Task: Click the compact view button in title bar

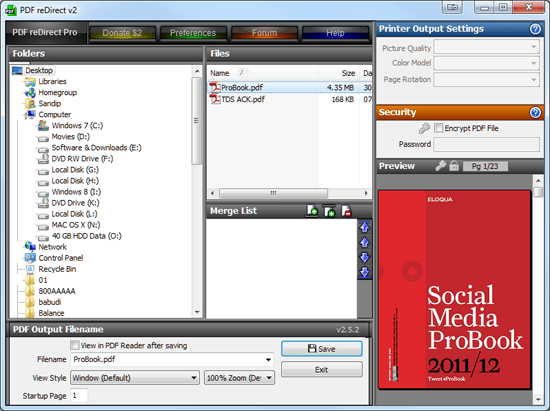Action: click(x=452, y=7)
